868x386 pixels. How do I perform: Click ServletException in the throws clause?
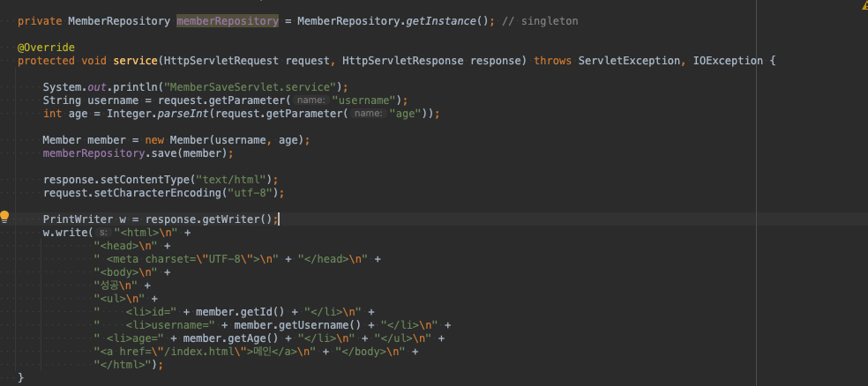click(x=629, y=60)
